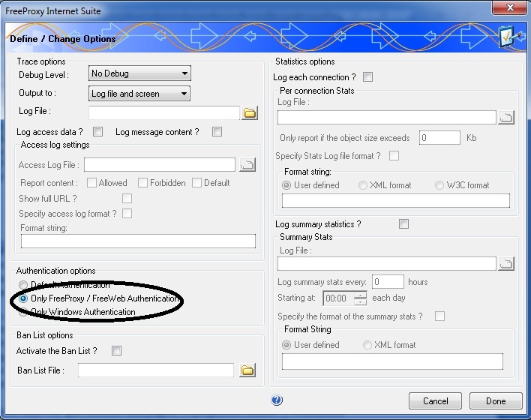Image resolution: width=531 pixels, height=420 pixels.
Task: Click the options checklist icon in banner
Action: (508, 37)
